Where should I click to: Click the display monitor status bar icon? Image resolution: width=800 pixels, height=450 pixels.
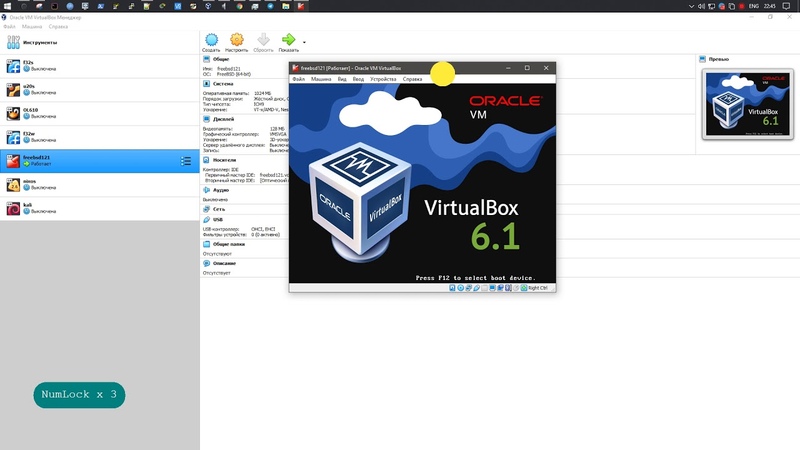pyautogui.click(x=492, y=288)
